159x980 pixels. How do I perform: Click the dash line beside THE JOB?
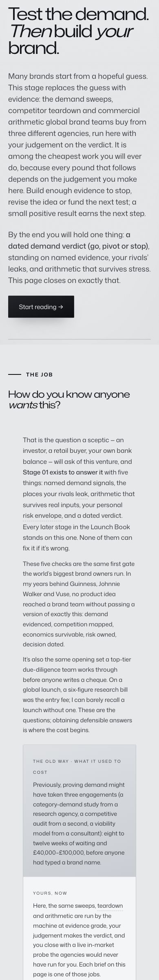click(x=15, y=374)
